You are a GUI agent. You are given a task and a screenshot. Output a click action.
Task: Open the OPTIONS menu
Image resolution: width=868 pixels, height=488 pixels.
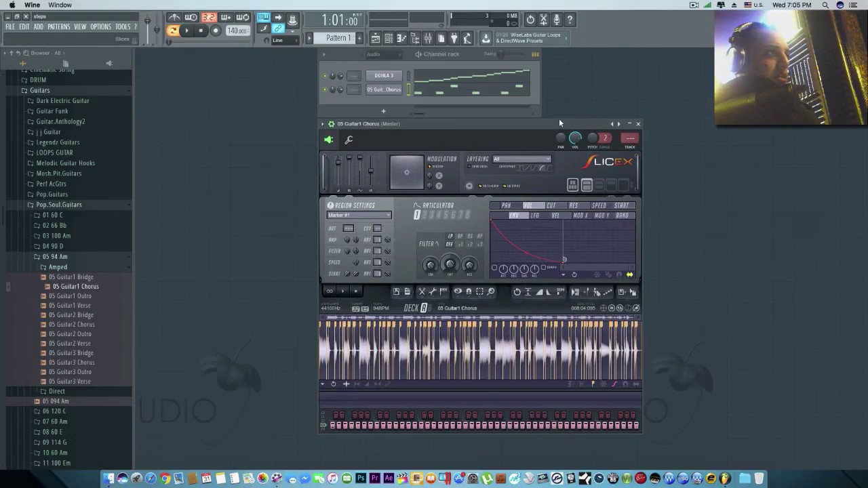tap(100, 27)
